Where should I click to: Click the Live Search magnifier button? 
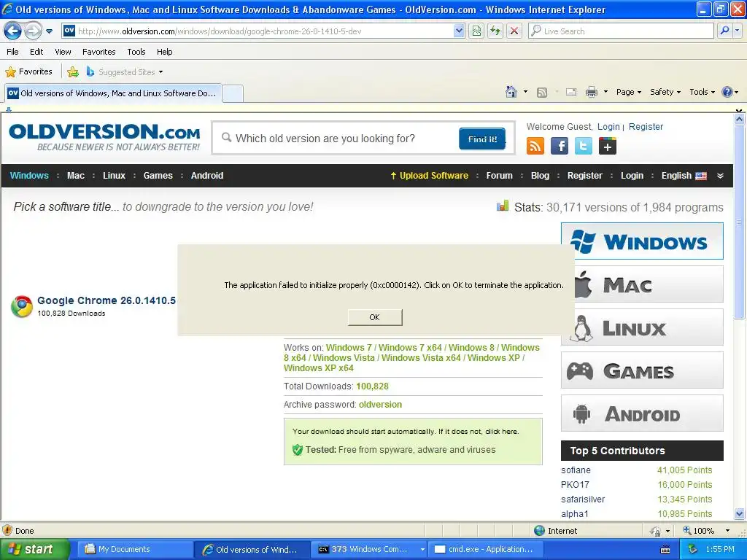coord(724,31)
